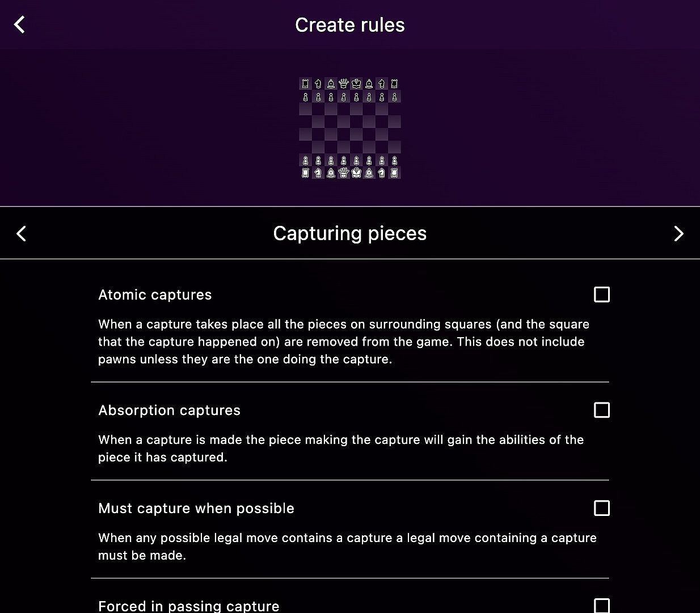
Task: Click the white queen on the board preview
Action: 344,173
